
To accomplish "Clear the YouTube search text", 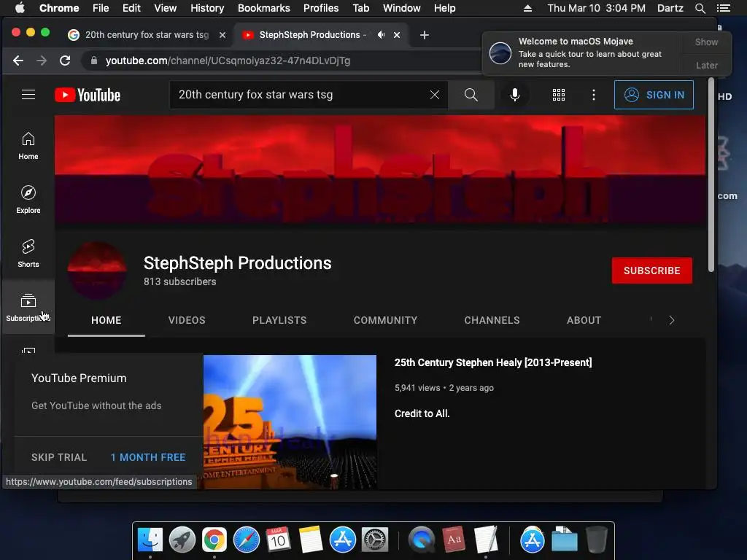I will [435, 95].
